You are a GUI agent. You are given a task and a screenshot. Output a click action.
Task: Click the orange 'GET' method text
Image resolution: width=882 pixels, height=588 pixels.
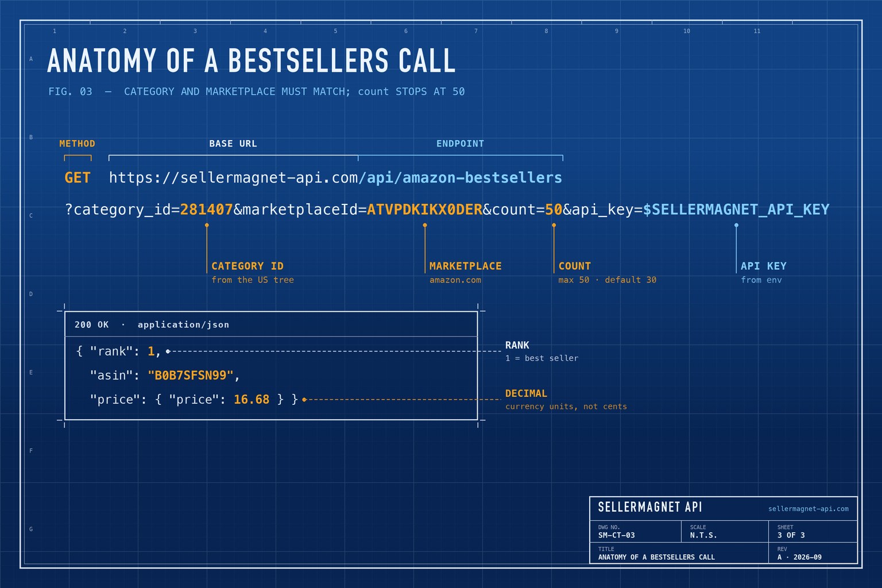pos(78,177)
